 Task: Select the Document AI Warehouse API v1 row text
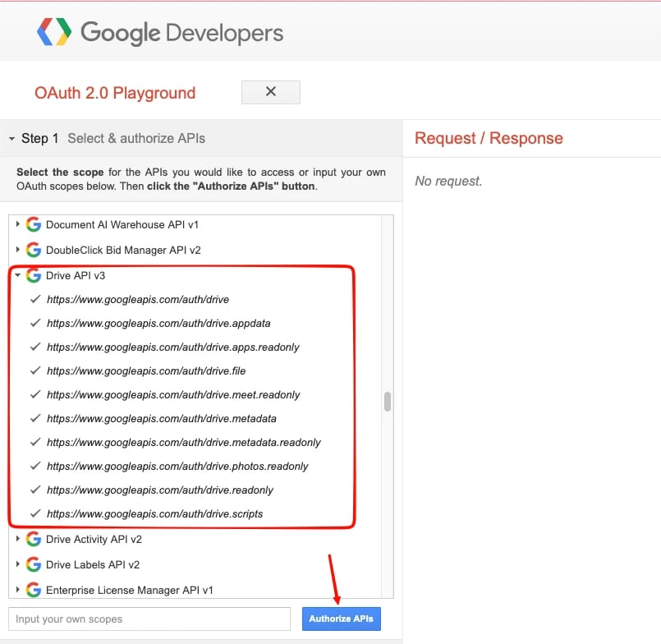click(122, 224)
